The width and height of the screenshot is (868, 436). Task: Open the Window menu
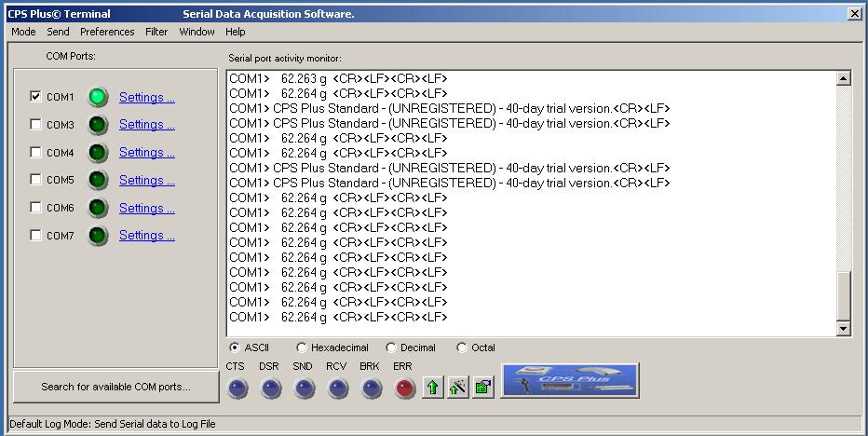tap(197, 32)
